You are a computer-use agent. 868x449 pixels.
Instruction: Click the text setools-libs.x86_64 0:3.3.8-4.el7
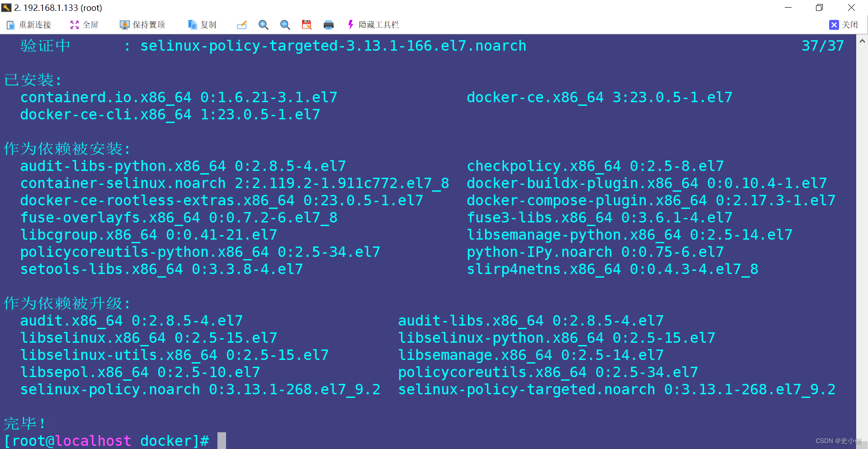(x=161, y=269)
